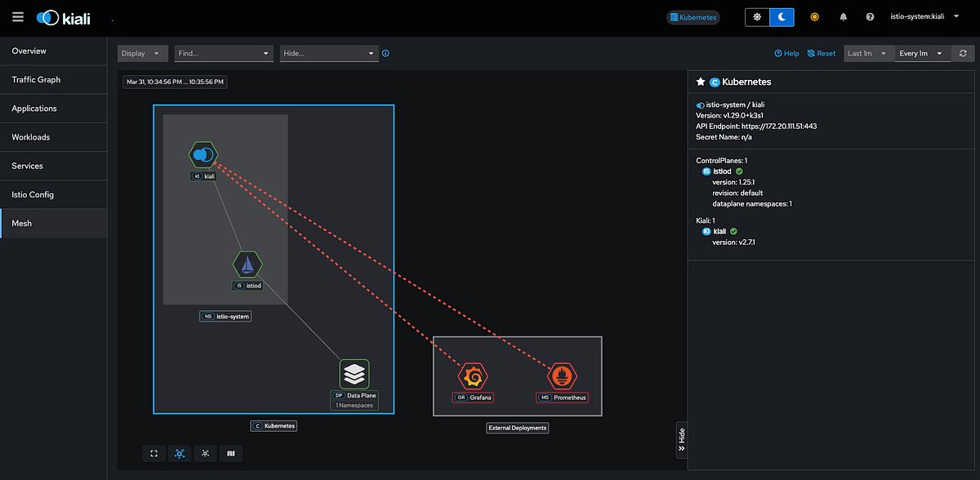The height and width of the screenshot is (480, 980).
Task: Click the 'revision: default' text
Action: click(x=737, y=193)
